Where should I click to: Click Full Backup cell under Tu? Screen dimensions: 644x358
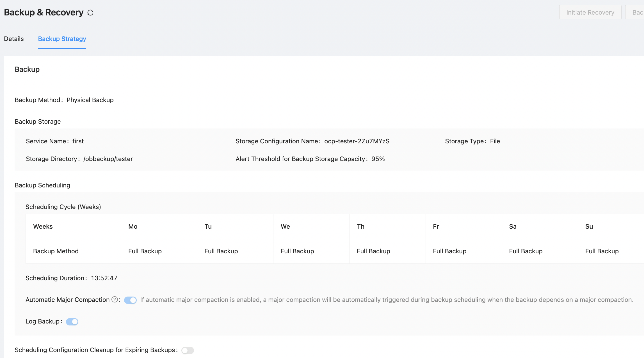[221, 251]
